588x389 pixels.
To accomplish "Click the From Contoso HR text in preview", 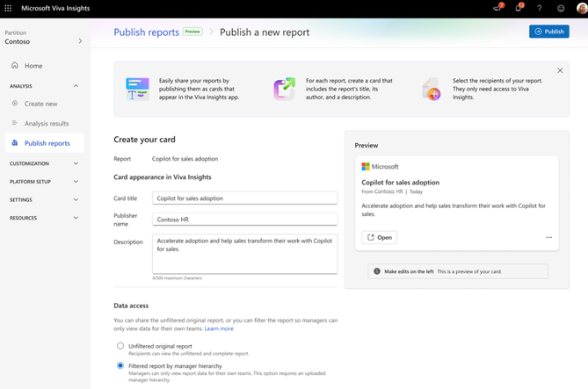I will pyautogui.click(x=382, y=191).
